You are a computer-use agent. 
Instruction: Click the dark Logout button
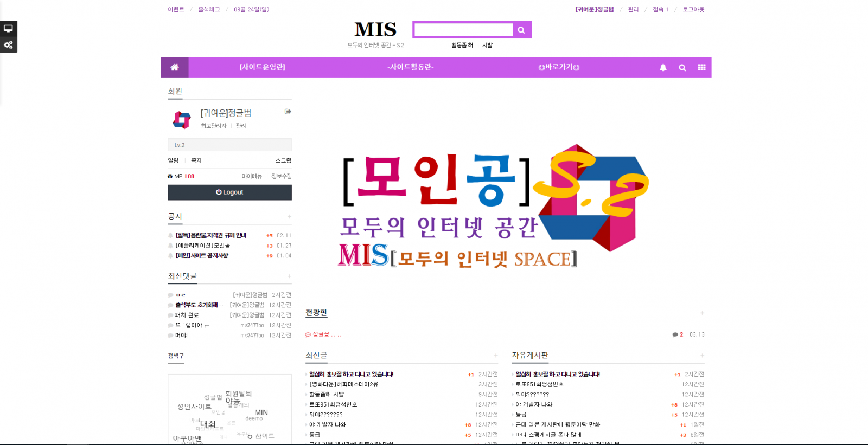pyautogui.click(x=229, y=192)
